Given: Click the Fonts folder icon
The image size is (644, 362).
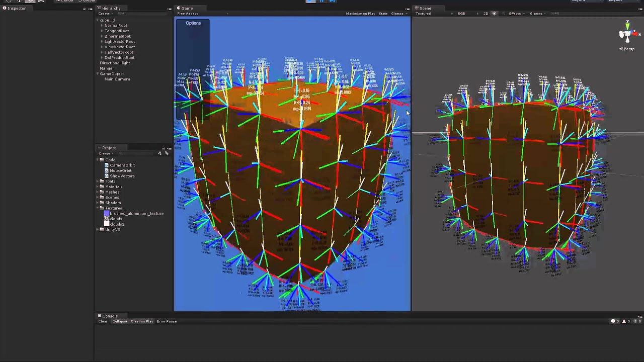Looking at the screenshot, I should pos(102,182).
